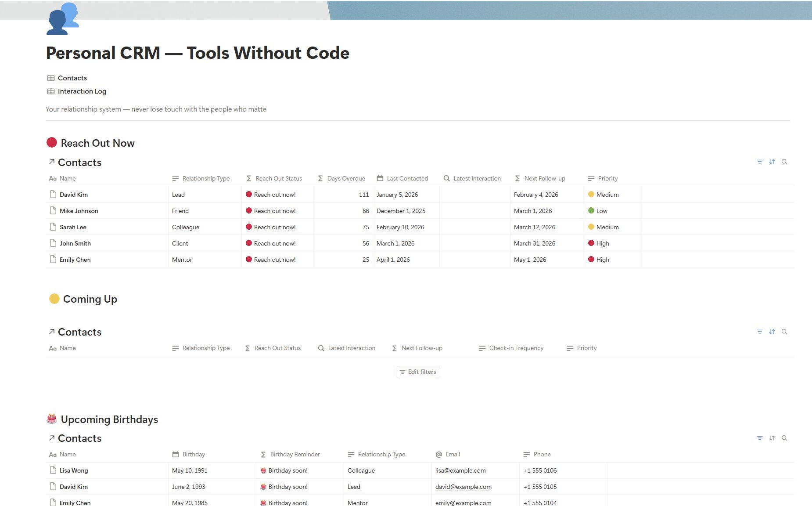The width and height of the screenshot is (812, 506).
Task: Select the +1 555 0106 phone cell
Action: click(x=563, y=470)
